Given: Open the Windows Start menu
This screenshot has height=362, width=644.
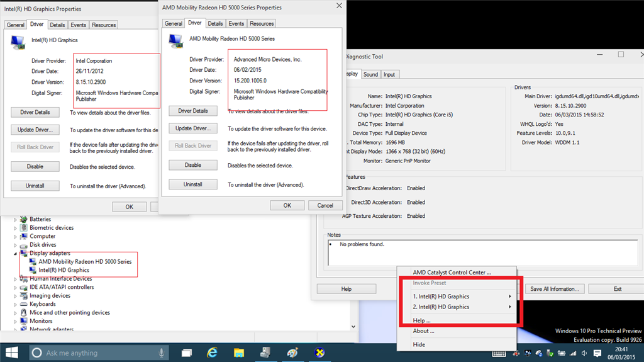Looking at the screenshot, I should [x=12, y=353].
